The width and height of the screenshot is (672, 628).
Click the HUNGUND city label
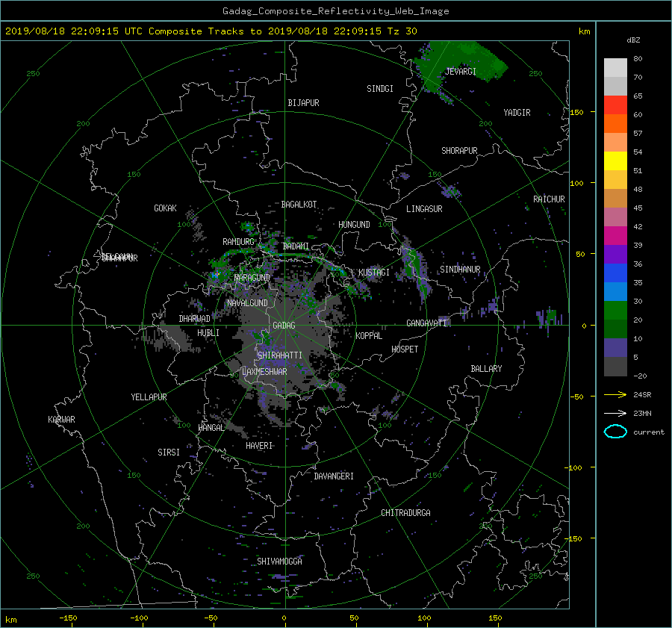[354, 225]
